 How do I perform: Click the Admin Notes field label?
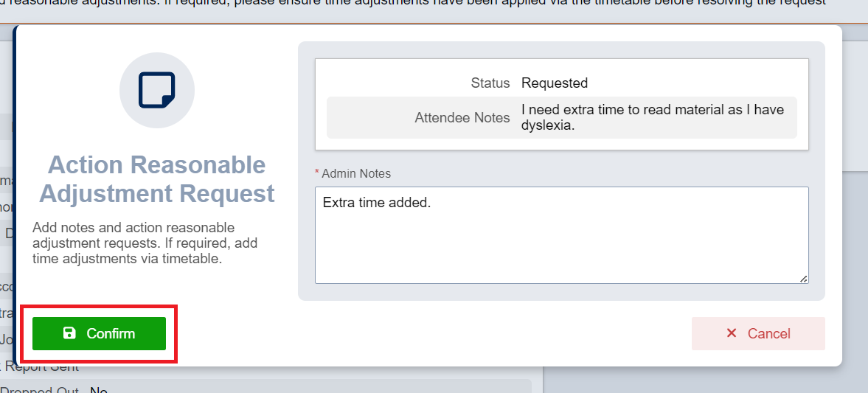click(356, 174)
